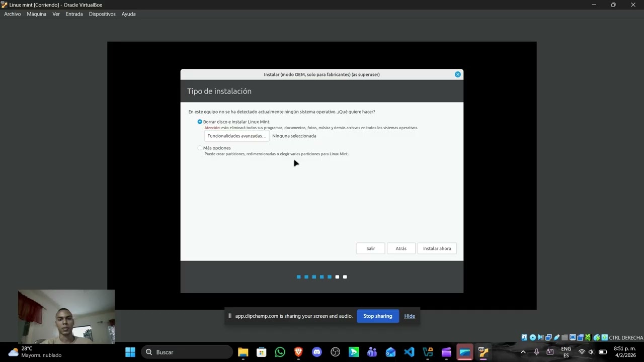Viewport: 644px width, 362px height.
Task: Click VirtualBox shared folders status icon
Action: (565, 337)
